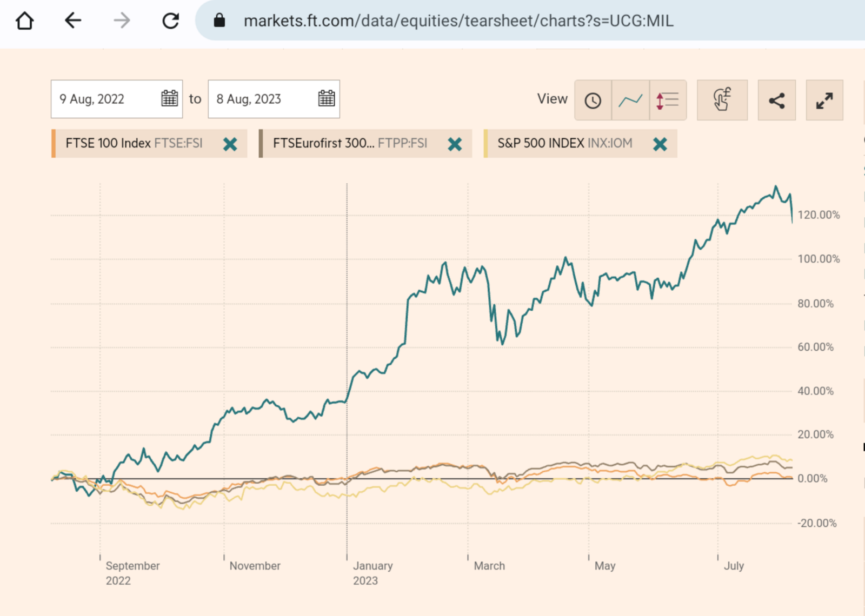
Task: Click the address bar URL
Action: (x=458, y=21)
